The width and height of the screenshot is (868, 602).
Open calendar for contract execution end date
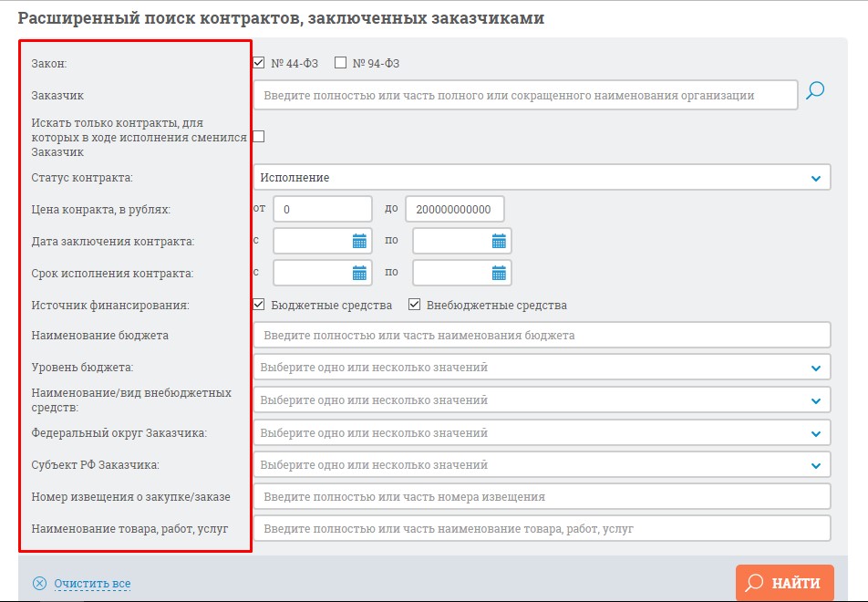click(499, 273)
